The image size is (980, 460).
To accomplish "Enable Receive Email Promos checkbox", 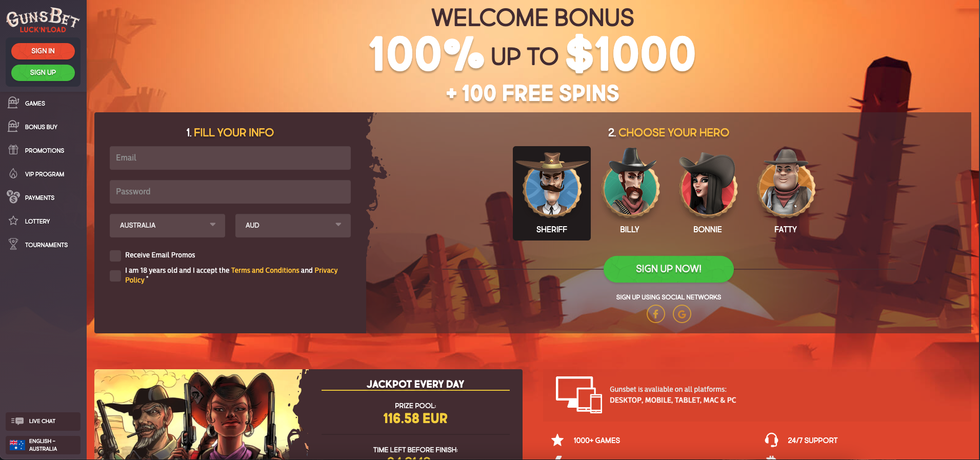I will click(x=115, y=255).
